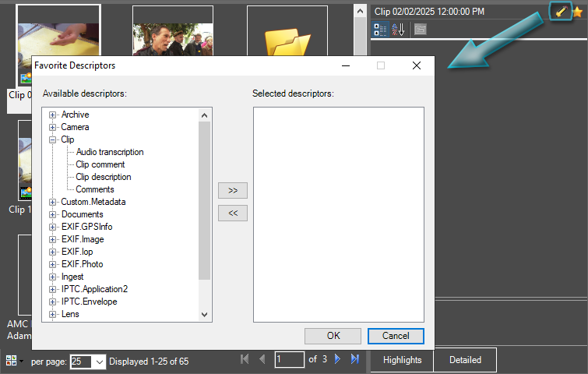Click the alphabetical sort icon

click(398, 30)
